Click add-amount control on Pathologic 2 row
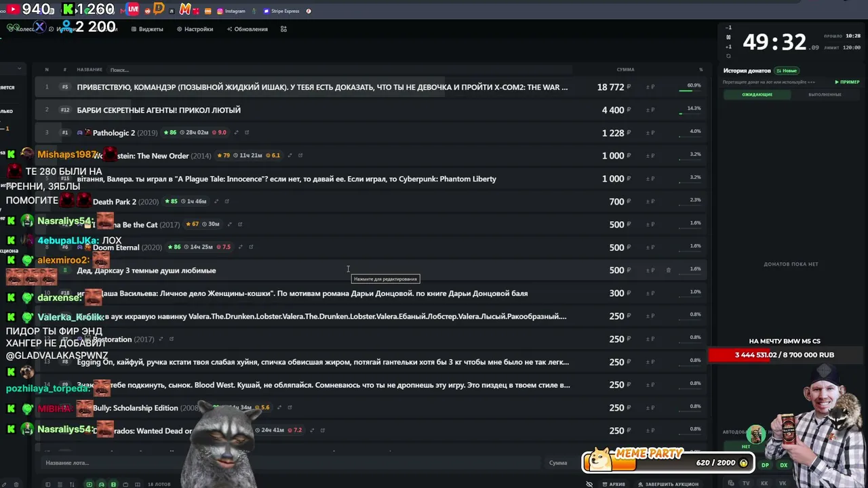Image resolution: width=868 pixels, height=488 pixels. (650, 133)
